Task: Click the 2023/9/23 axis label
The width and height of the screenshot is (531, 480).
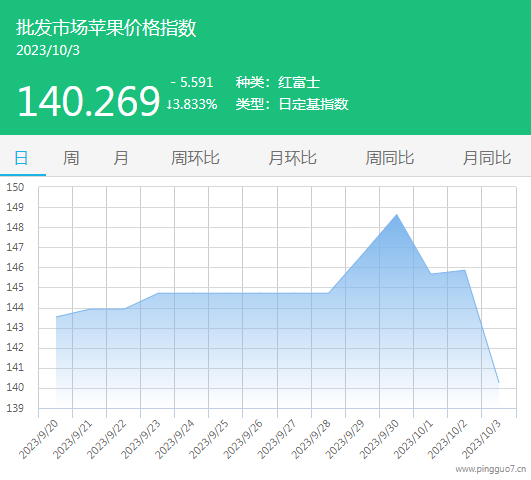Action: coord(141,439)
